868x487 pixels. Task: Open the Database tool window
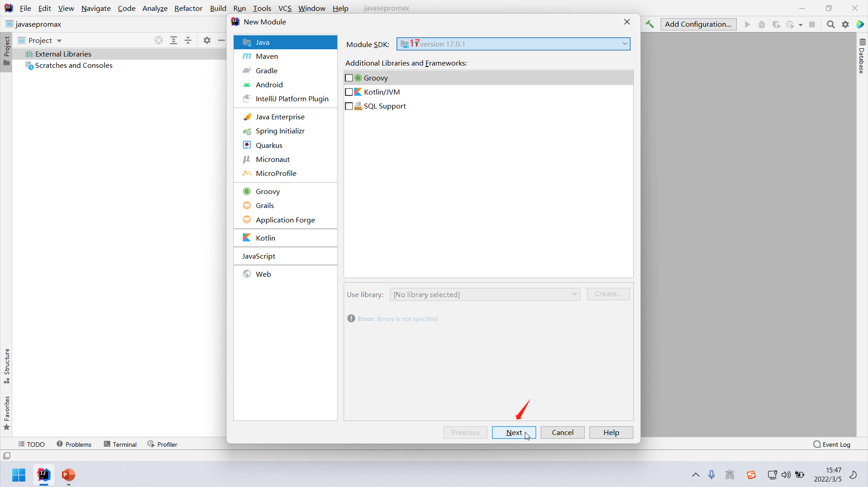[x=862, y=56]
